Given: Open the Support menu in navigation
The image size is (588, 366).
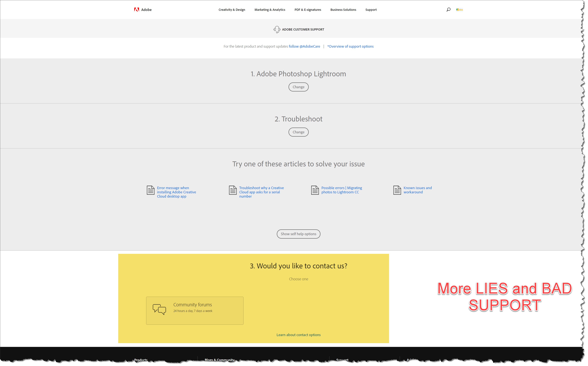Looking at the screenshot, I should pos(371,10).
